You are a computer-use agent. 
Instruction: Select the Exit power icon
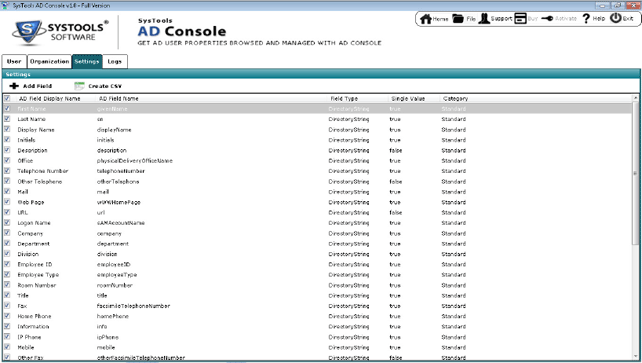(x=615, y=18)
